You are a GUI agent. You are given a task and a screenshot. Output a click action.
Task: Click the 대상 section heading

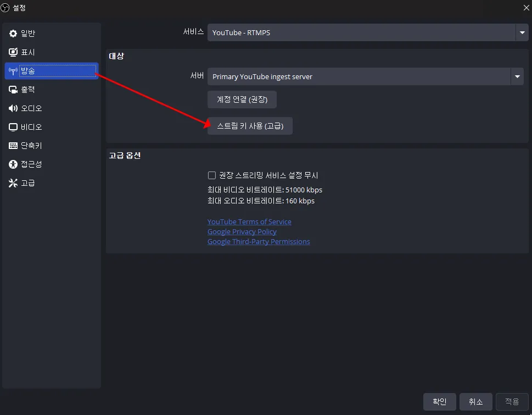tap(116, 56)
